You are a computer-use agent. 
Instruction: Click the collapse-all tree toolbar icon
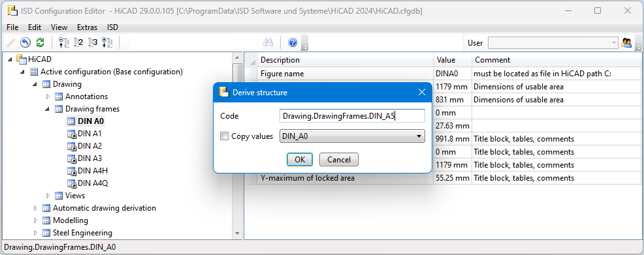coord(63,42)
